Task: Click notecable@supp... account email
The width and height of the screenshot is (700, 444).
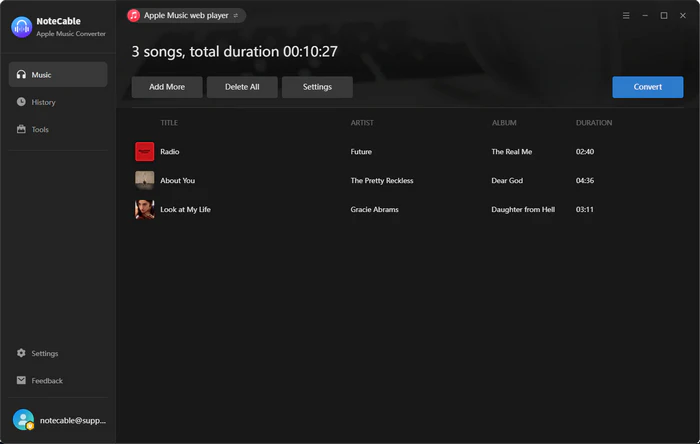Action: coord(73,420)
